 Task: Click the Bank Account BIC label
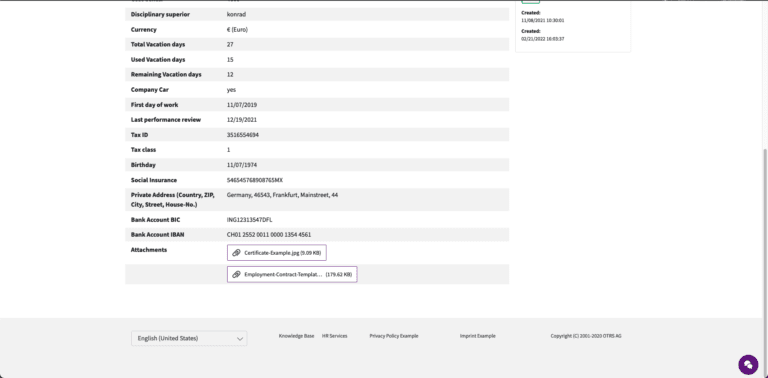click(155, 220)
